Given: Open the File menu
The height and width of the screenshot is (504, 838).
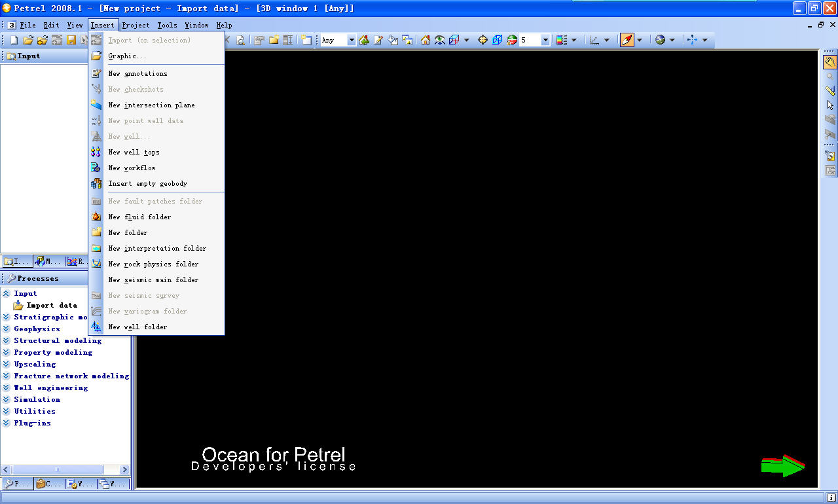Looking at the screenshot, I should 27,25.
